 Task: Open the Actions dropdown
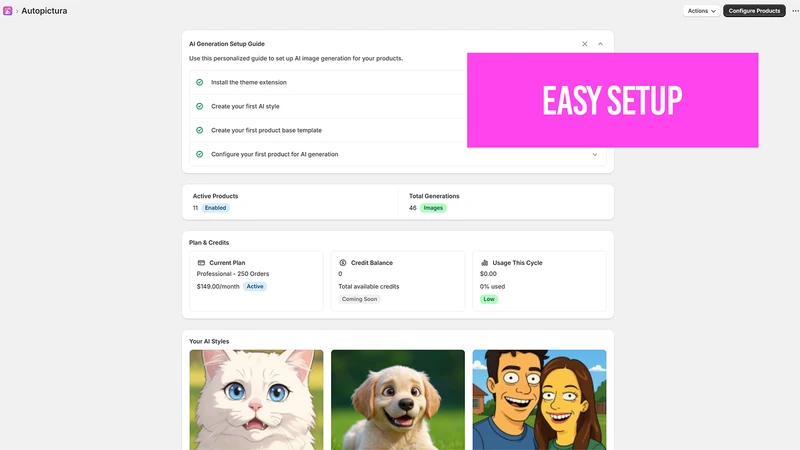pyautogui.click(x=701, y=11)
